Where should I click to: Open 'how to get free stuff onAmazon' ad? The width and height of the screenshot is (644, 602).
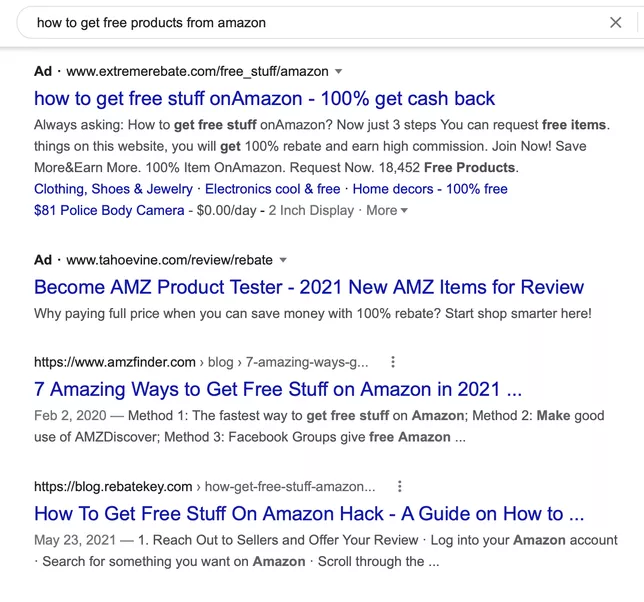pos(264,99)
